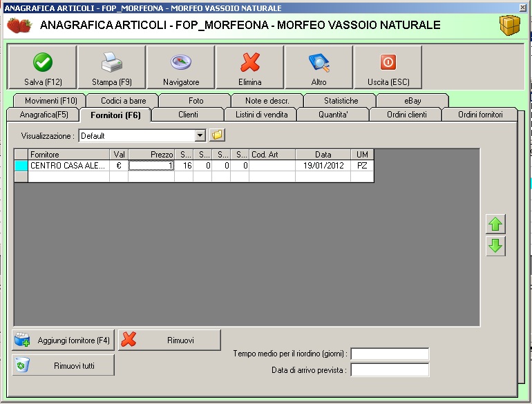Screen dimensions: 532x404
Task: Open the Navigatore compass button
Action: (x=181, y=68)
